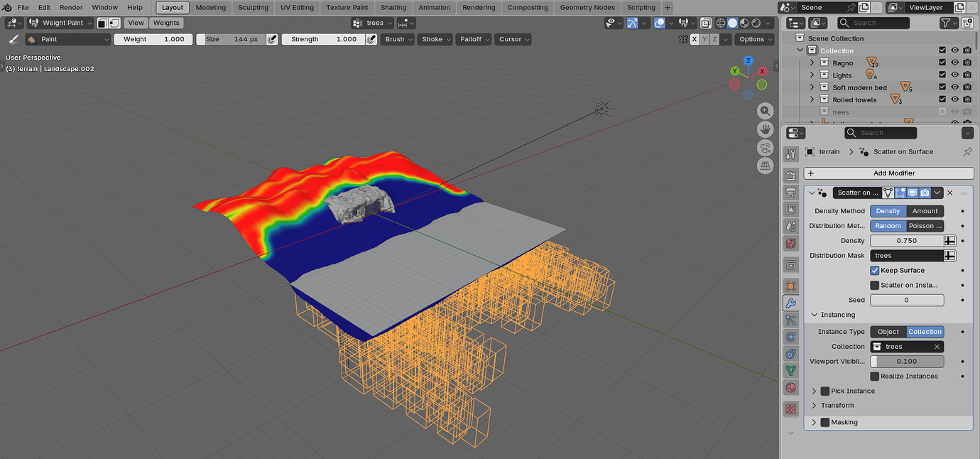Open the Object Data properties tab

(791, 370)
